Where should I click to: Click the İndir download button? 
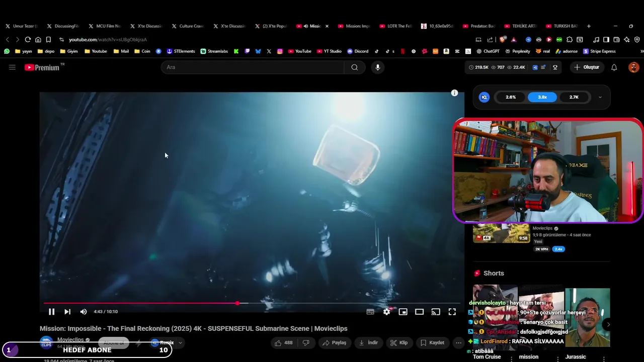pyautogui.click(x=368, y=343)
